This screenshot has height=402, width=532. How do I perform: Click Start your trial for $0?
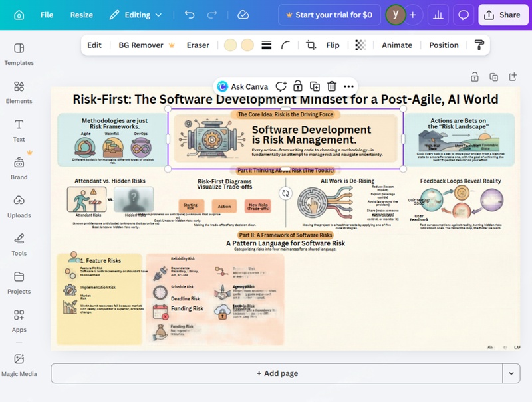point(329,14)
